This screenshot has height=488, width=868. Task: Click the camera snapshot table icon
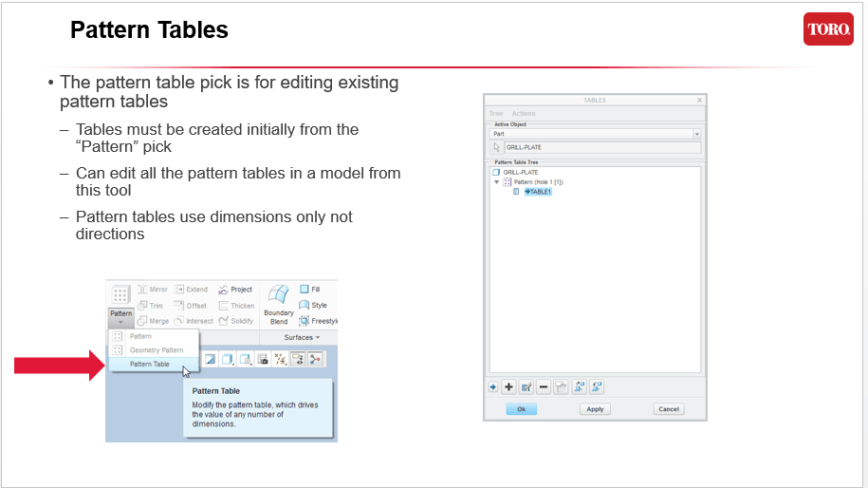click(263, 360)
